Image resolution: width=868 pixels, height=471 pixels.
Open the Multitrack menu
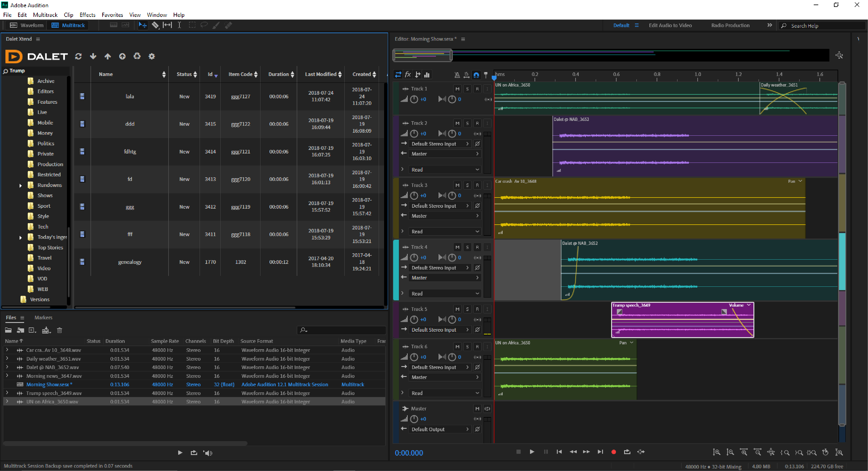(x=45, y=15)
